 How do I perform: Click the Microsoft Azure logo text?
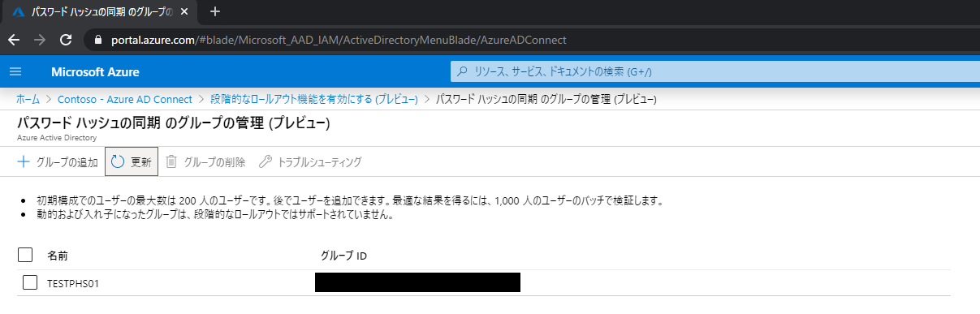[89, 71]
